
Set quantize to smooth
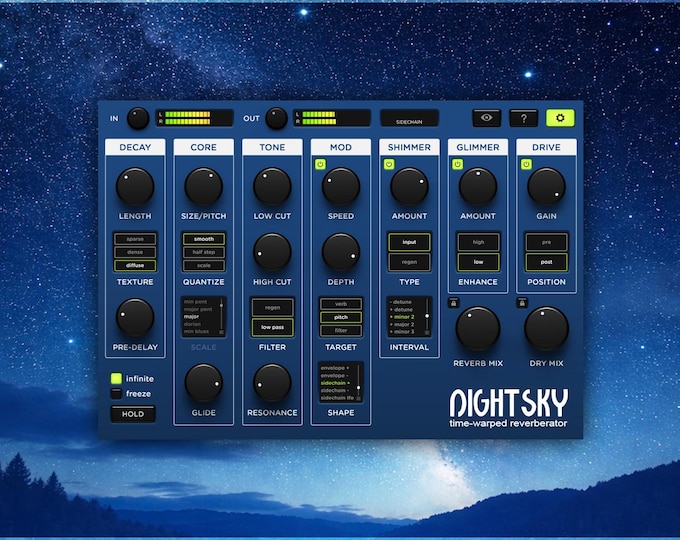click(203, 239)
